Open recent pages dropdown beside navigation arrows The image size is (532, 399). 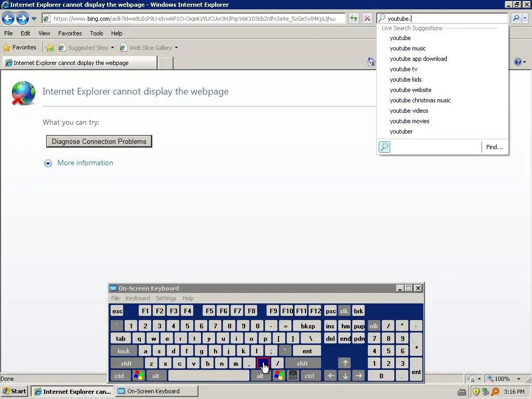(x=34, y=19)
